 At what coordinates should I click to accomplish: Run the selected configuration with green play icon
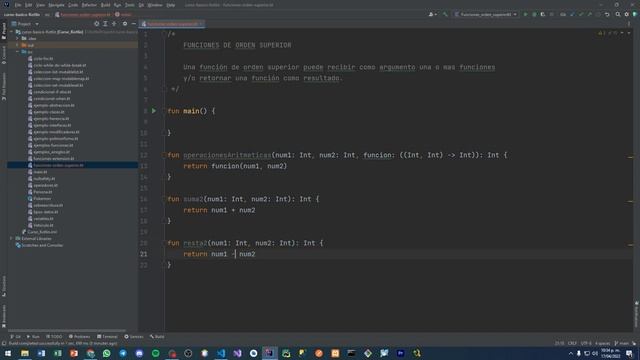526,14
